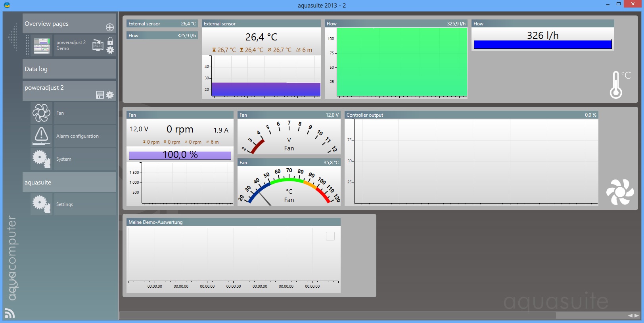Click the RSS news feed icon

pyautogui.click(x=10, y=313)
